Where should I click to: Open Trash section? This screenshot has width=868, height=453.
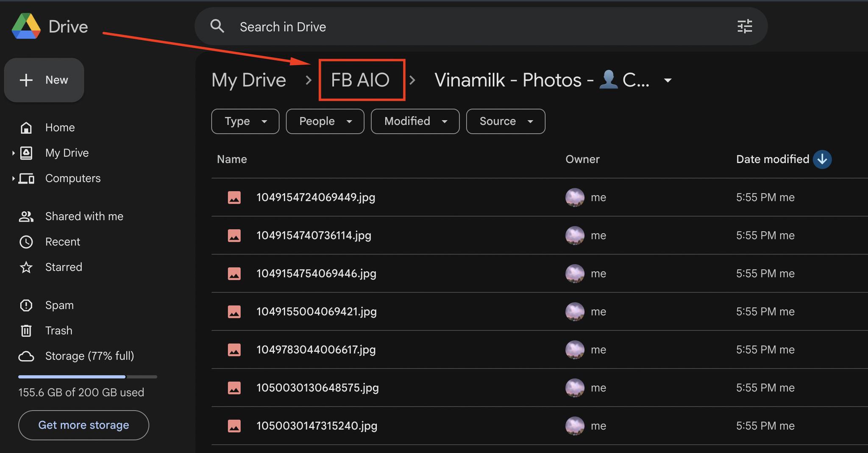[x=59, y=331]
